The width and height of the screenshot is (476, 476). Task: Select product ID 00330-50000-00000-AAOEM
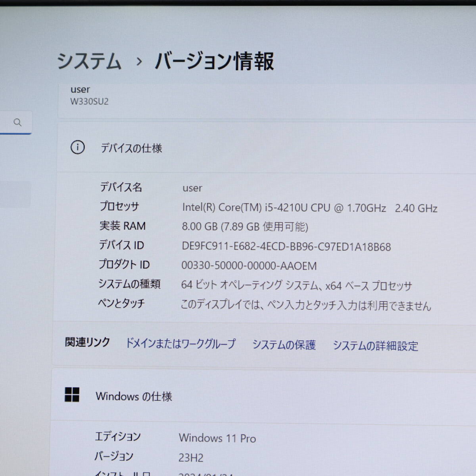coord(249,266)
